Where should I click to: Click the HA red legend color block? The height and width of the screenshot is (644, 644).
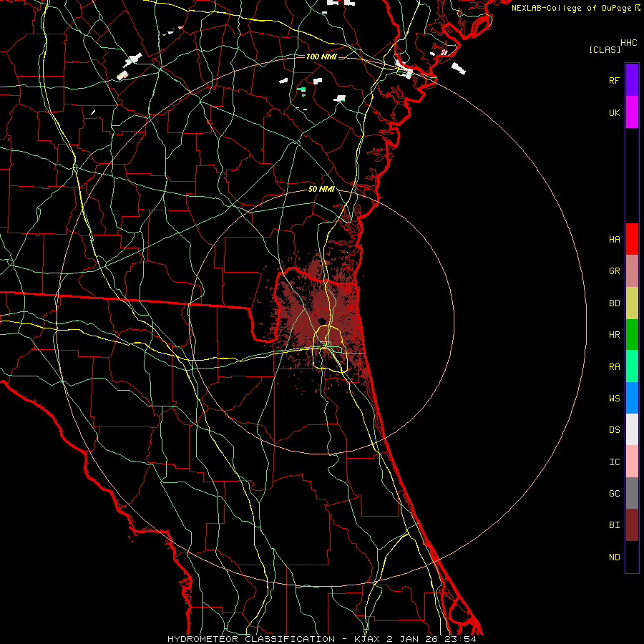[632, 239]
